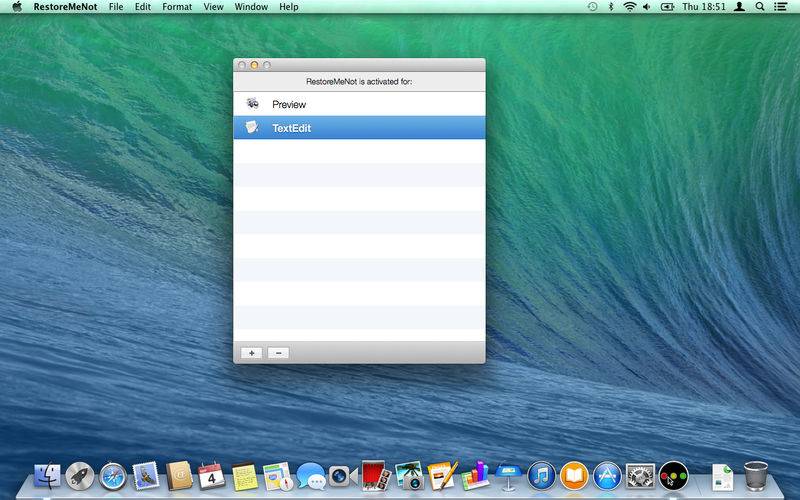Open Launchpad rocket icon in the Dock
This screenshot has width=800, height=500.
pos(80,476)
